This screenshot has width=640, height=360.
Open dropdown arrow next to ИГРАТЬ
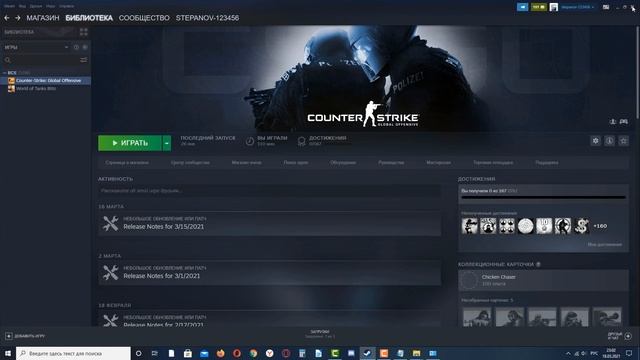click(167, 143)
